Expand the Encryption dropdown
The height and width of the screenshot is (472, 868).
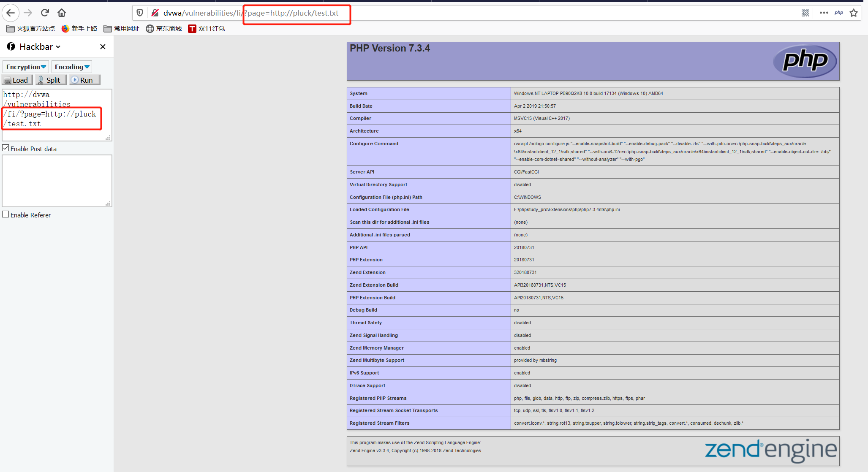pyautogui.click(x=26, y=67)
